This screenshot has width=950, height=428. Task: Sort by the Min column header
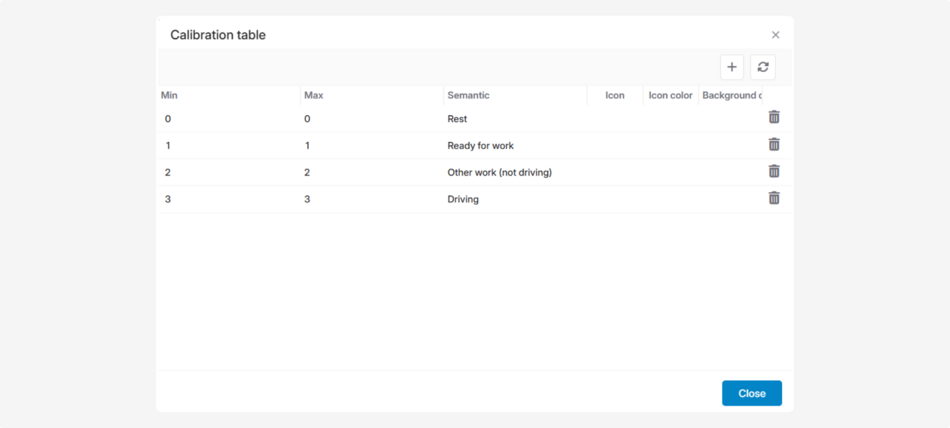[170, 96]
